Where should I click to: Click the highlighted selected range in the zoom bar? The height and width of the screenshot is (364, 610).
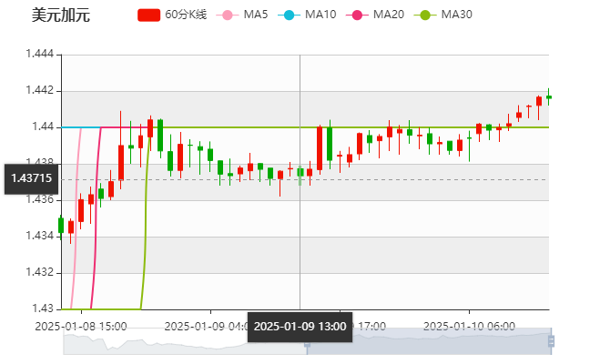click(x=430, y=342)
